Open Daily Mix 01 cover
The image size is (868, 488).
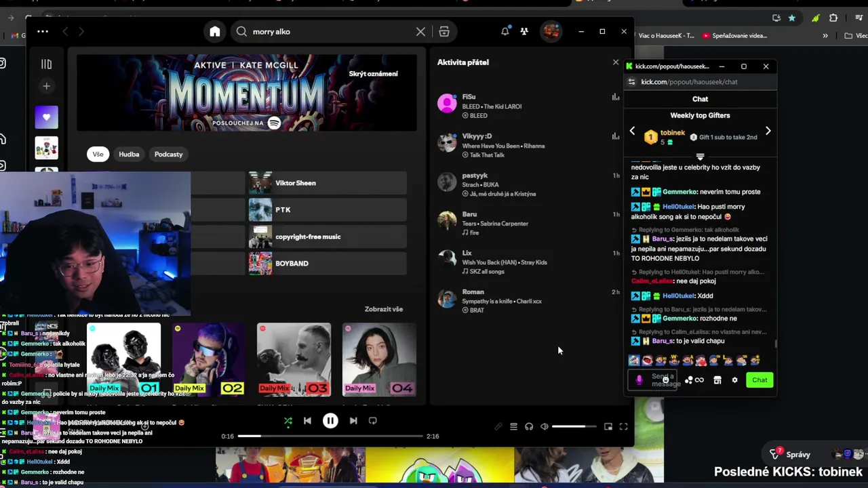(124, 359)
